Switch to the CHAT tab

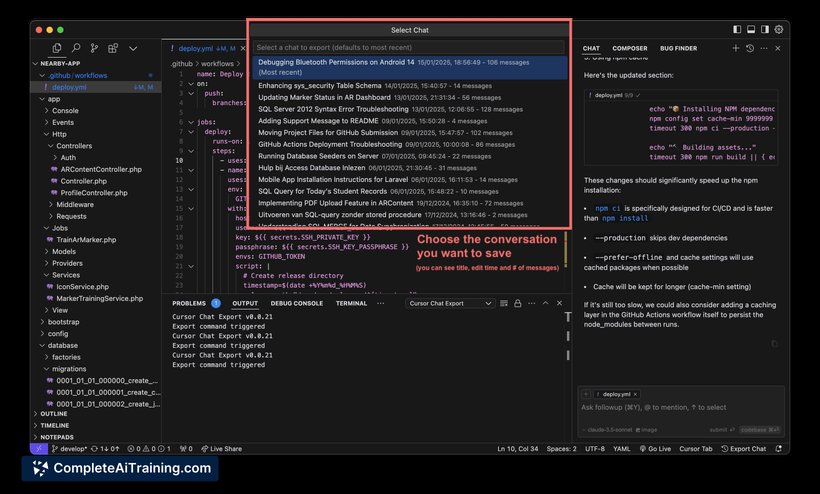[x=591, y=48]
